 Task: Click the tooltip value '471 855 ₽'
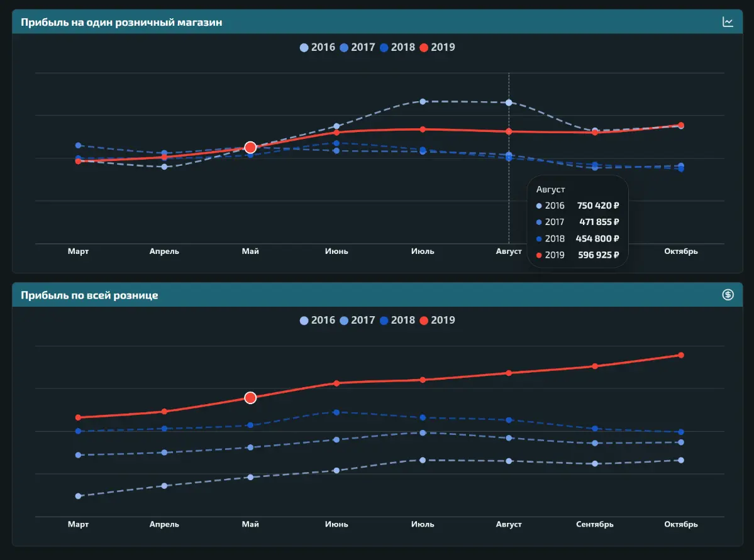[x=599, y=222]
